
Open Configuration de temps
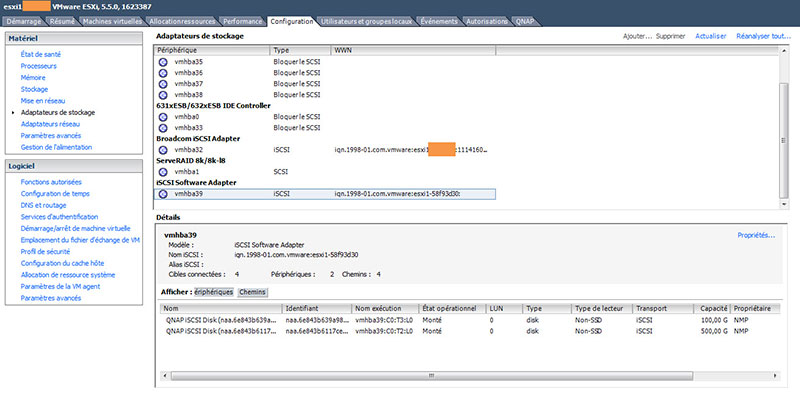click(x=55, y=194)
